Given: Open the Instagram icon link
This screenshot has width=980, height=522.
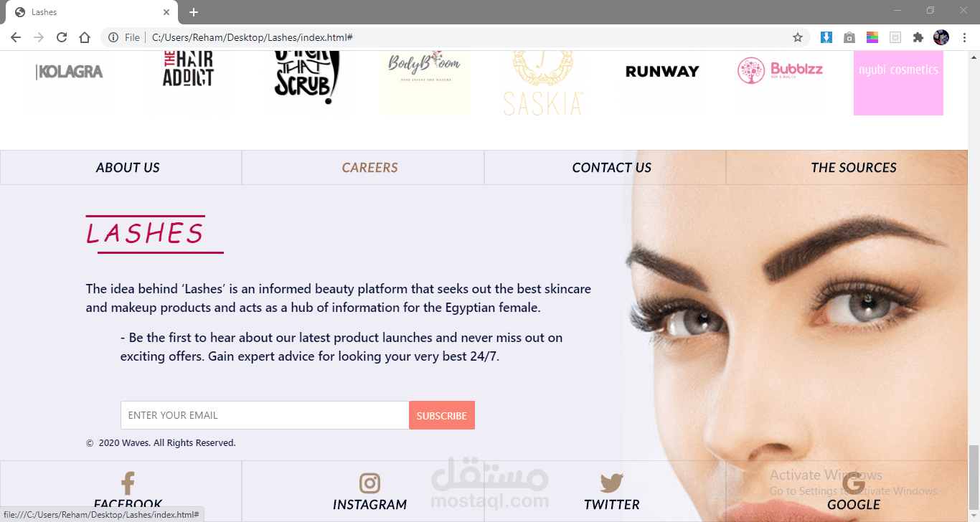Looking at the screenshot, I should pyautogui.click(x=369, y=483).
